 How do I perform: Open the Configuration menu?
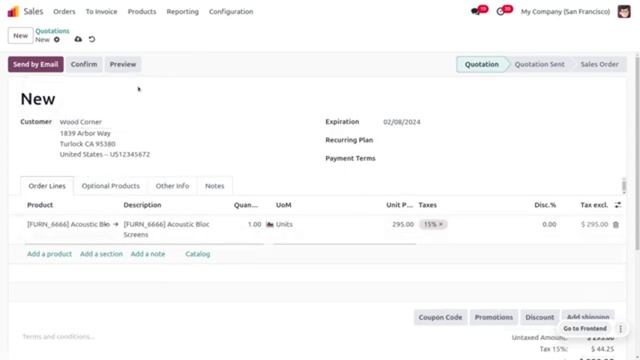pos(231,11)
